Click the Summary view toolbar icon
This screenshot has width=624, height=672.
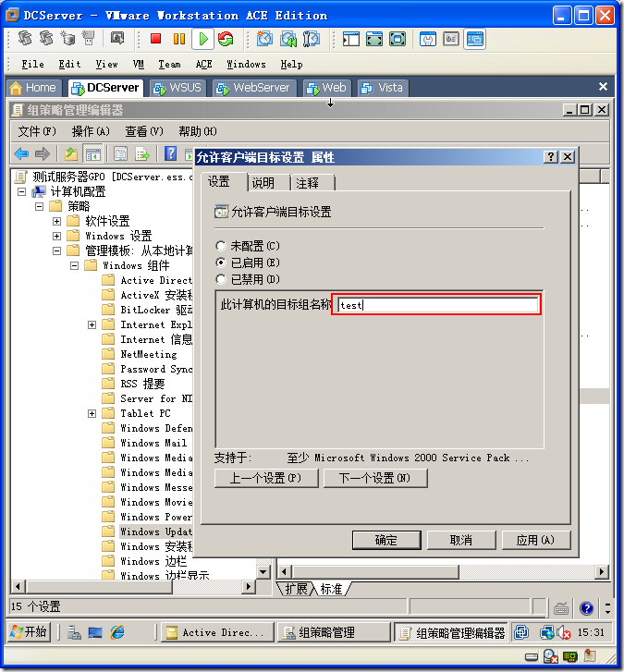pos(428,39)
